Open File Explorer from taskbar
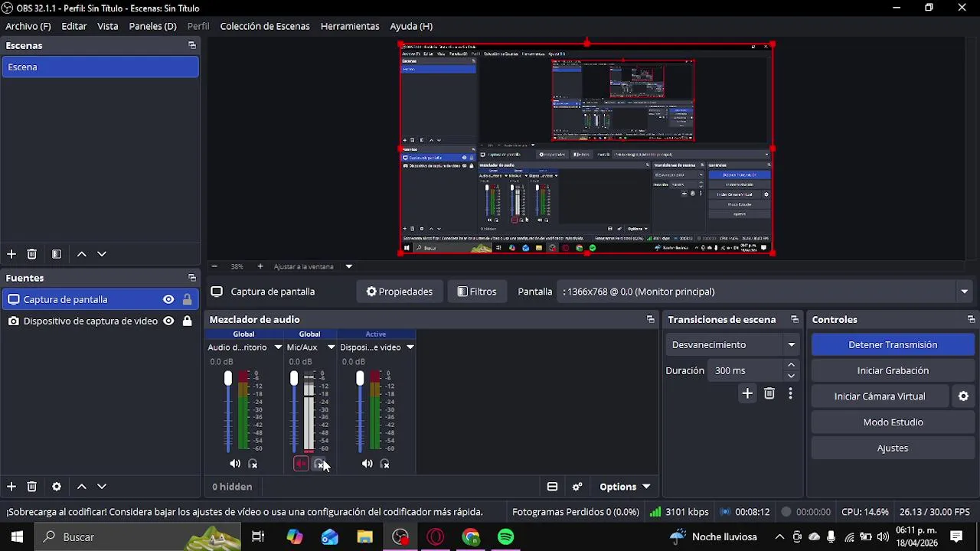This screenshot has height=551, width=980. pos(365,537)
